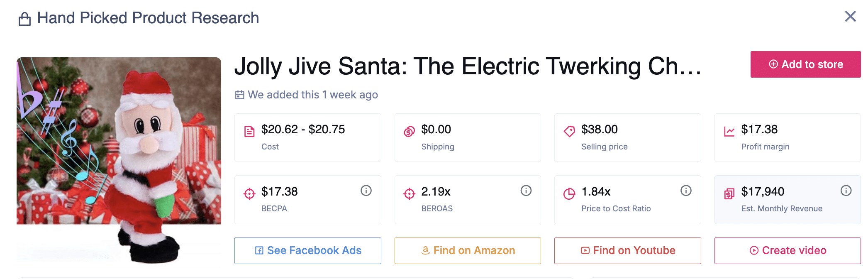
Task: View the info tooltip for BECPA
Action: [366, 191]
